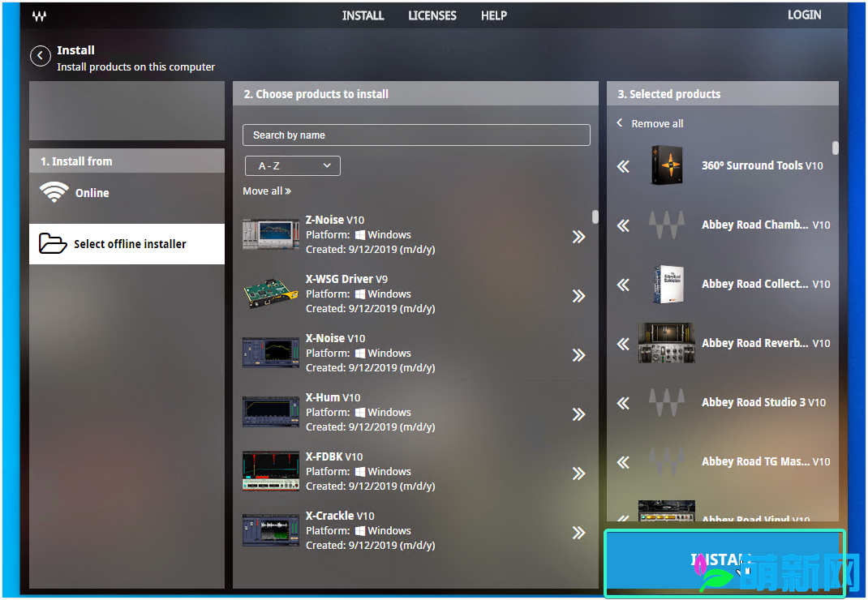Click the Z-Noise Created date text
This screenshot has height=600, width=868.
click(x=371, y=250)
